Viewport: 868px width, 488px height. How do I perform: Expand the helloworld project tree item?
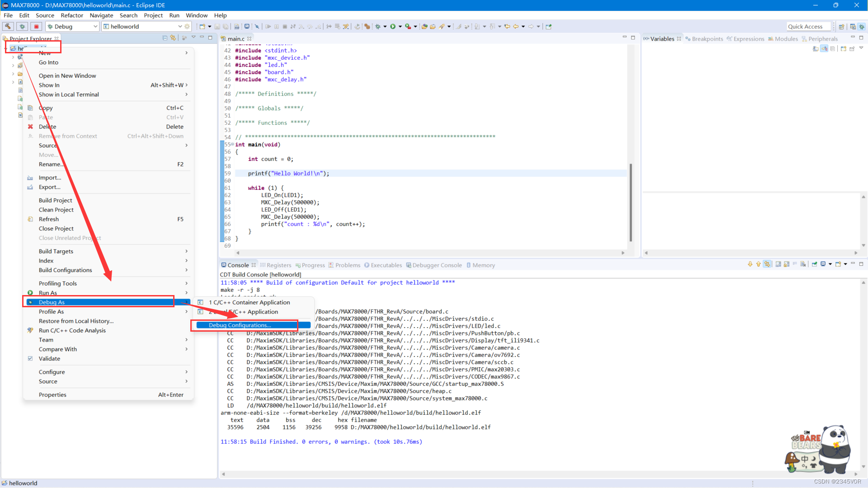coord(5,48)
